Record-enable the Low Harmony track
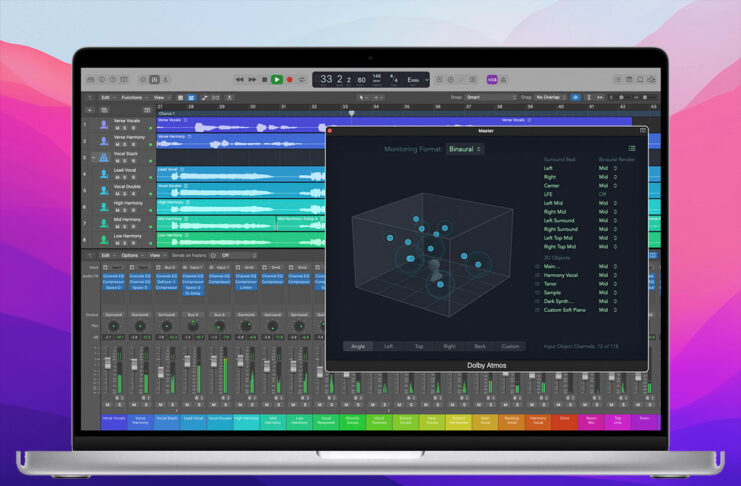The width and height of the screenshot is (741, 486). click(132, 244)
